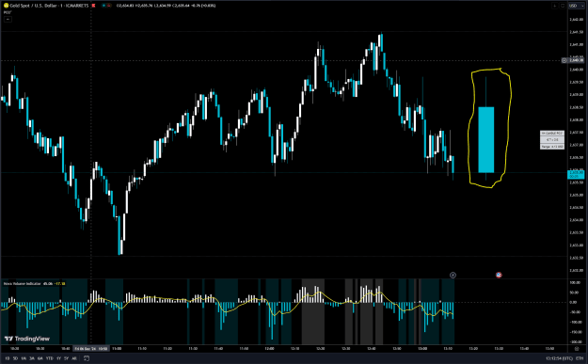Collapse the indicator legend arrow button
The height and width of the screenshot is (364, 588).
pyautogui.click(x=8, y=19)
